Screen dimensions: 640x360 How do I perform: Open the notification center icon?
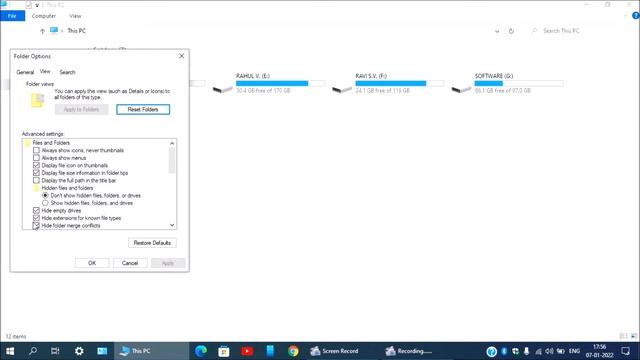pyautogui.click(x=625, y=351)
